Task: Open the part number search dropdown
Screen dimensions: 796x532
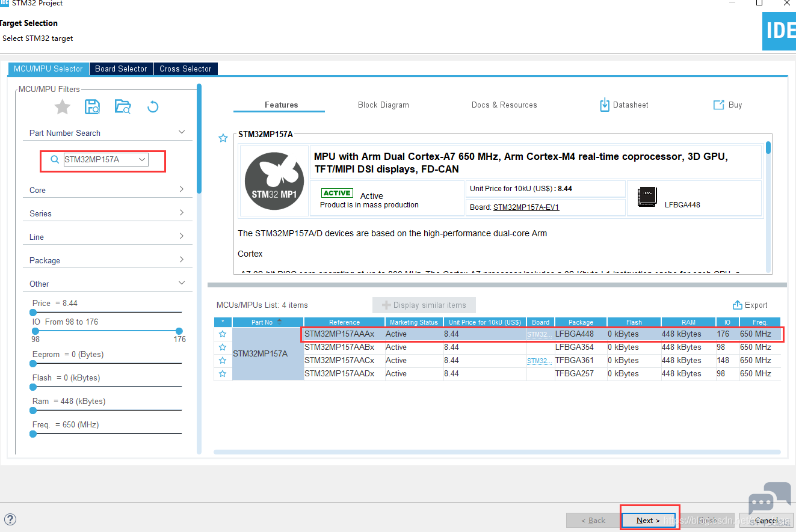Action: 142,159
